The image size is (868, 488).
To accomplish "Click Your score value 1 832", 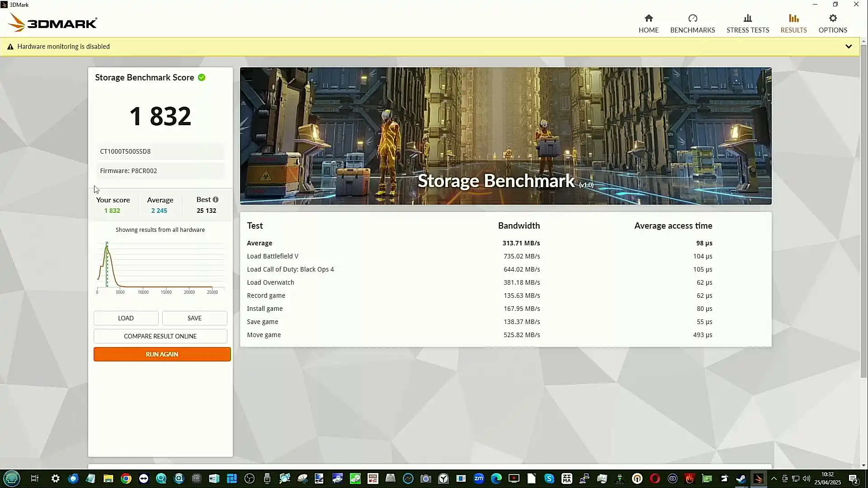I will (112, 211).
